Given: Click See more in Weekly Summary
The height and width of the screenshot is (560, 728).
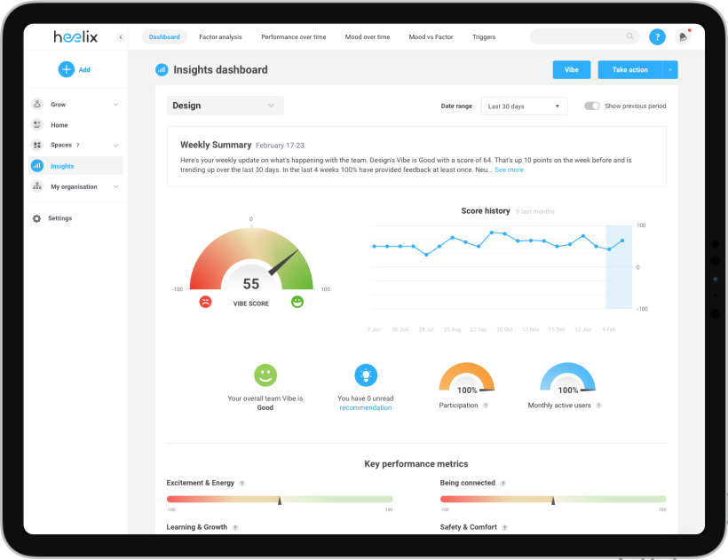Looking at the screenshot, I should [x=509, y=170].
